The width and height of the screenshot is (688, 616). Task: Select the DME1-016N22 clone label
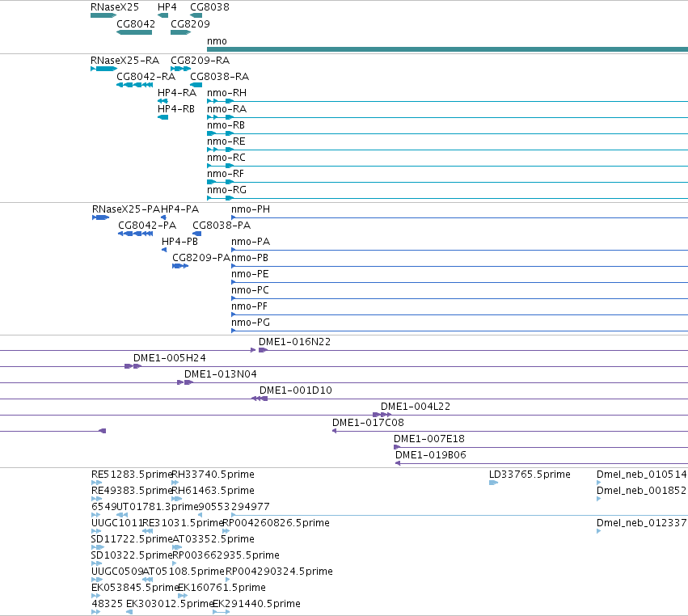tap(294, 342)
